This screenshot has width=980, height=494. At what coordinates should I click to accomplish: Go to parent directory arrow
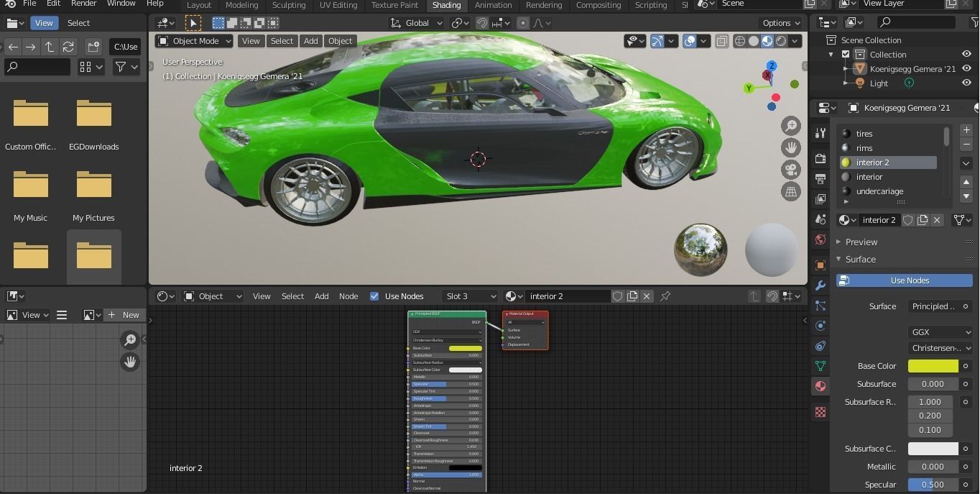click(x=50, y=47)
